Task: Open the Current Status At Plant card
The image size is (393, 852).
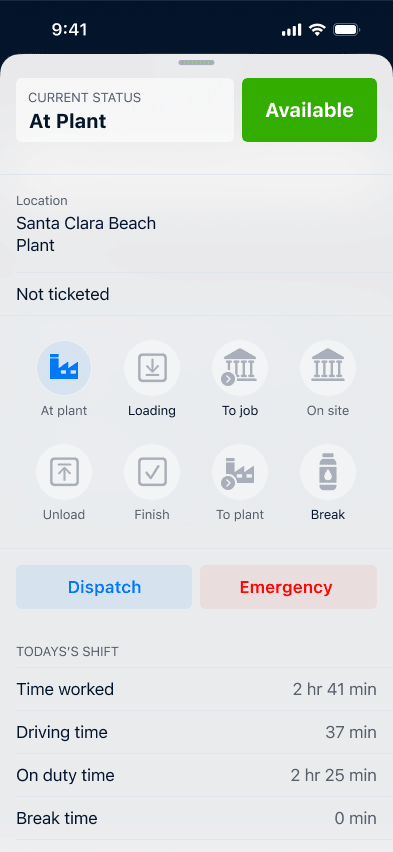Action: [125, 110]
